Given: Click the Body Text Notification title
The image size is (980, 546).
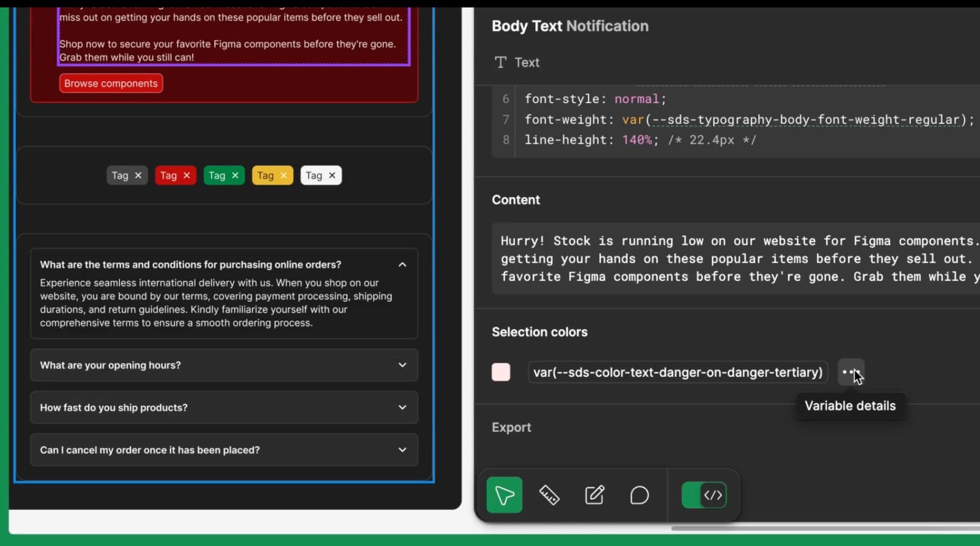Looking at the screenshot, I should click(x=570, y=26).
